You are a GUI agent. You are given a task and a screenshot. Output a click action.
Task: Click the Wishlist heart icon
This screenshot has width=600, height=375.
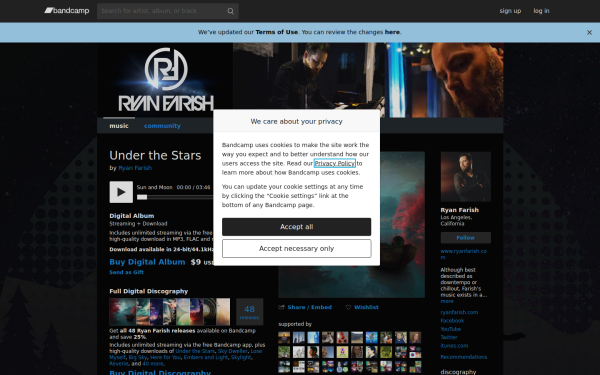pos(348,307)
